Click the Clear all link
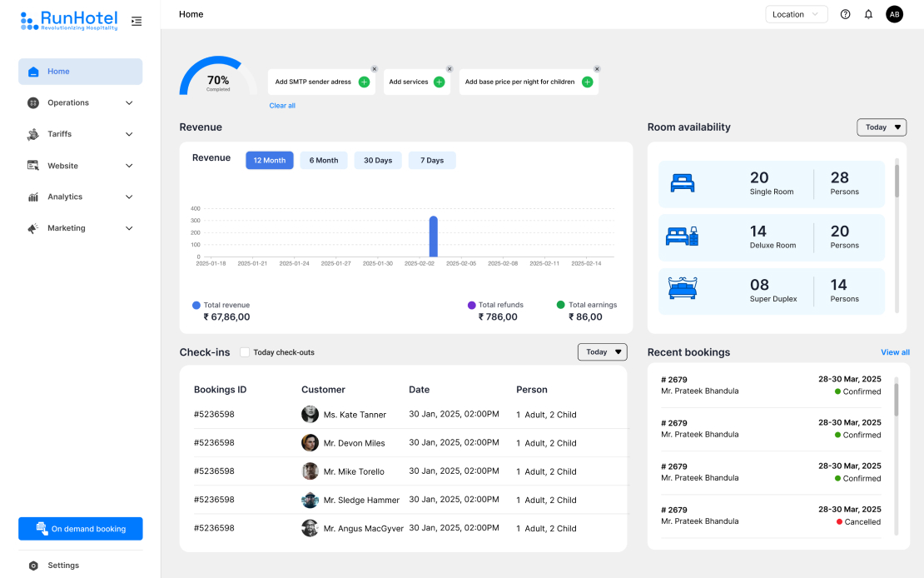 [x=282, y=106]
